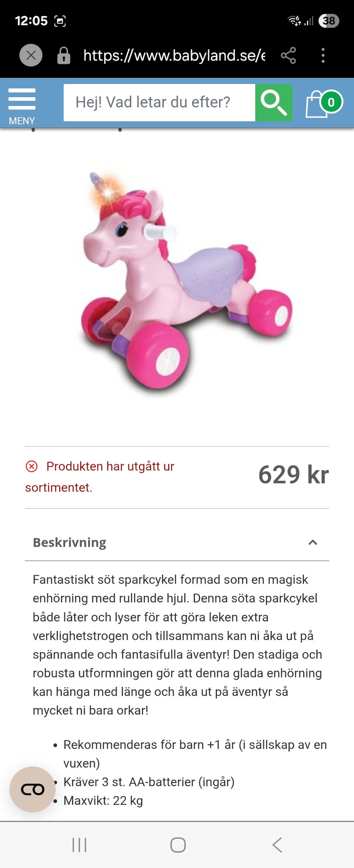Open the three-dot browser options menu
Image resolution: width=354 pixels, height=868 pixels.
tap(323, 55)
